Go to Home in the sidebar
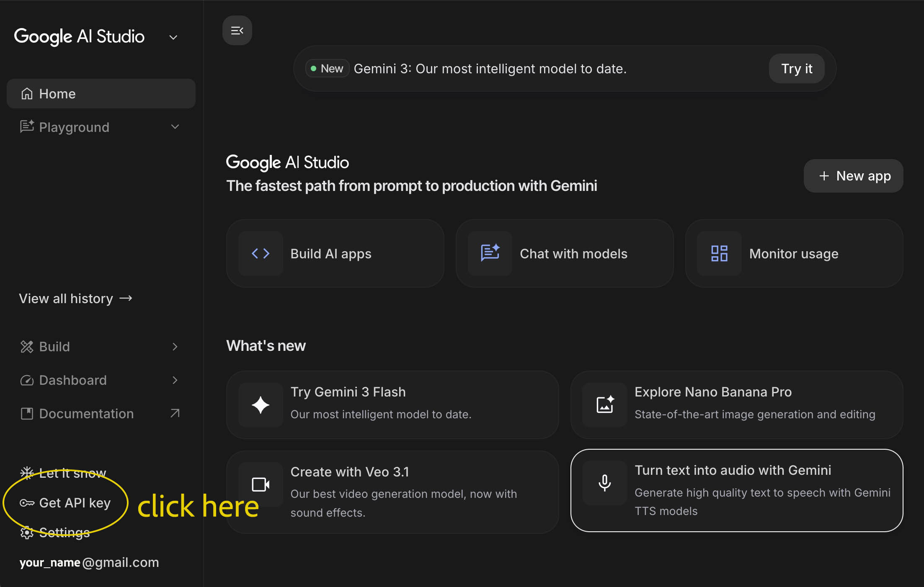Image resolution: width=924 pixels, height=587 pixels. (x=101, y=94)
